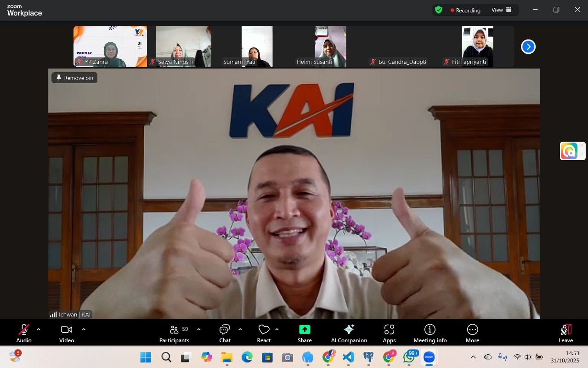Open Zoom Apps
This screenshot has width=588, height=368.
tap(389, 333)
